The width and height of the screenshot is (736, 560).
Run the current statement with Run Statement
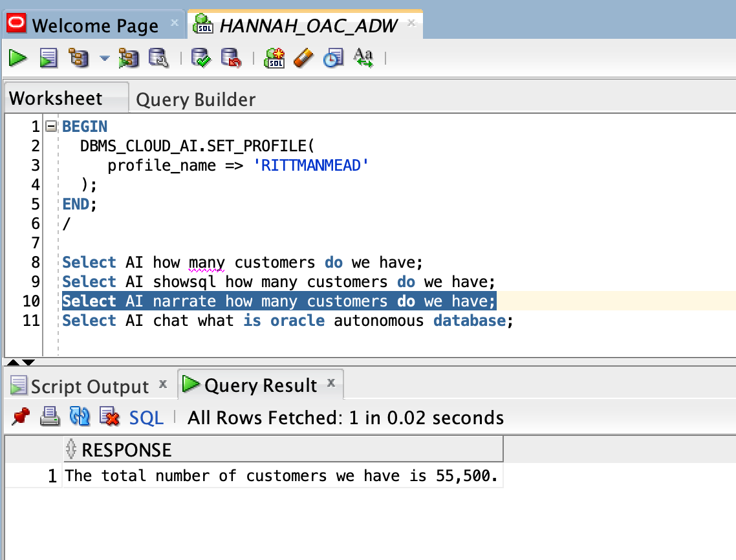click(x=18, y=58)
